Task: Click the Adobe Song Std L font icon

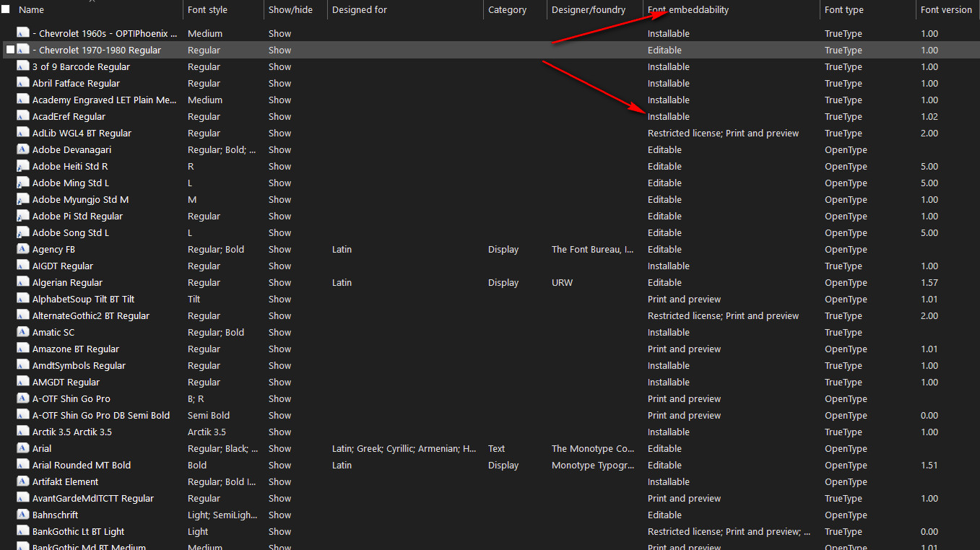Action: pyautogui.click(x=23, y=232)
